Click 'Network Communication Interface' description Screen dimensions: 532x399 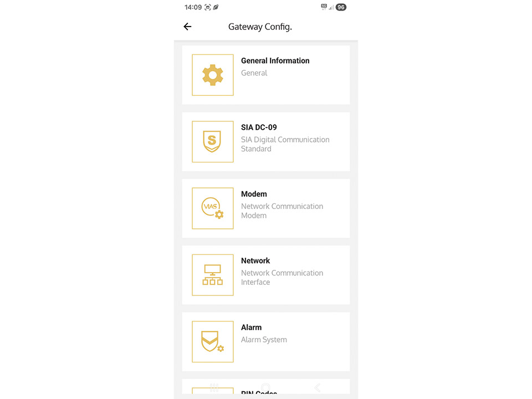282,278
